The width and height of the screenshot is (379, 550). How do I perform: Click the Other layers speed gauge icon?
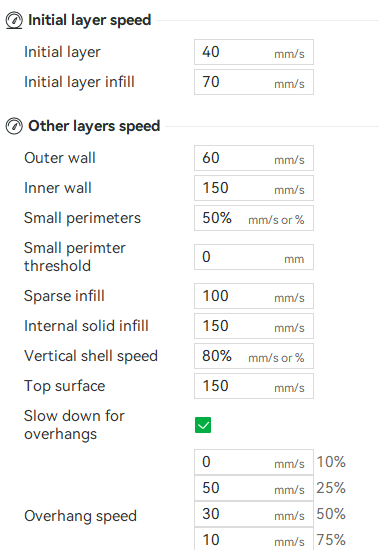14,126
